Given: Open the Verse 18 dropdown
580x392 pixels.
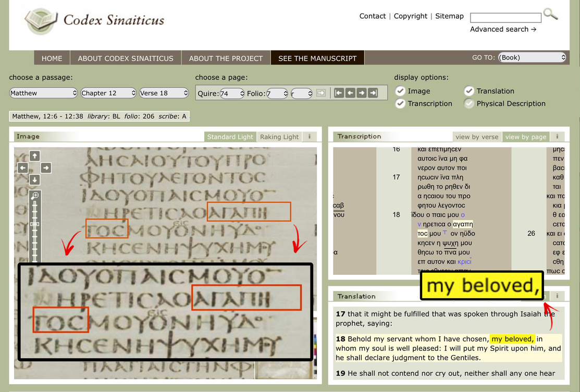Looking at the screenshot, I should (x=164, y=93).
